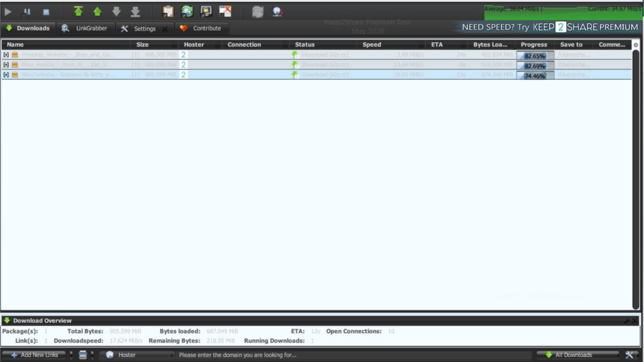Click the vertical scrollbar of the downloads table
Image resolution: width=644 pixels, height=362 pixels.
point(636,179)
